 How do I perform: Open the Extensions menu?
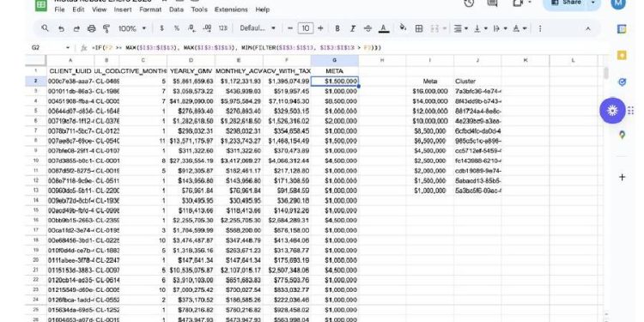(231, 9)
